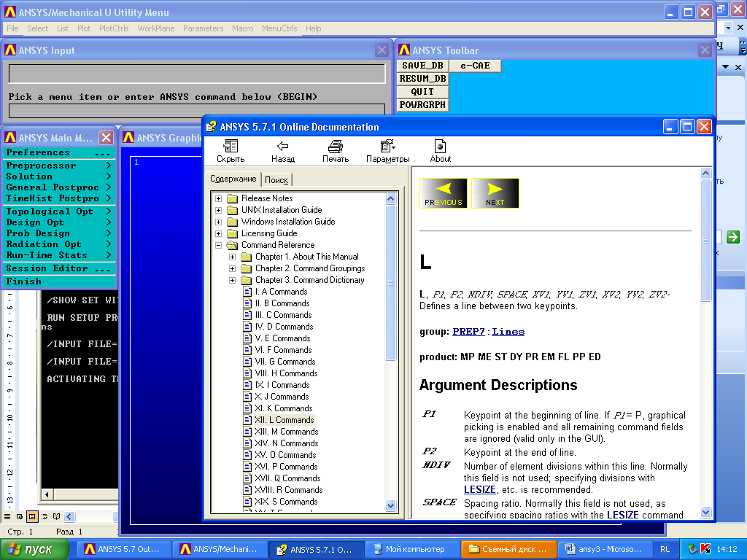Switch to the Съемный диск taskbar button
Screen dimensions: 747x560
tap(508, 549)
